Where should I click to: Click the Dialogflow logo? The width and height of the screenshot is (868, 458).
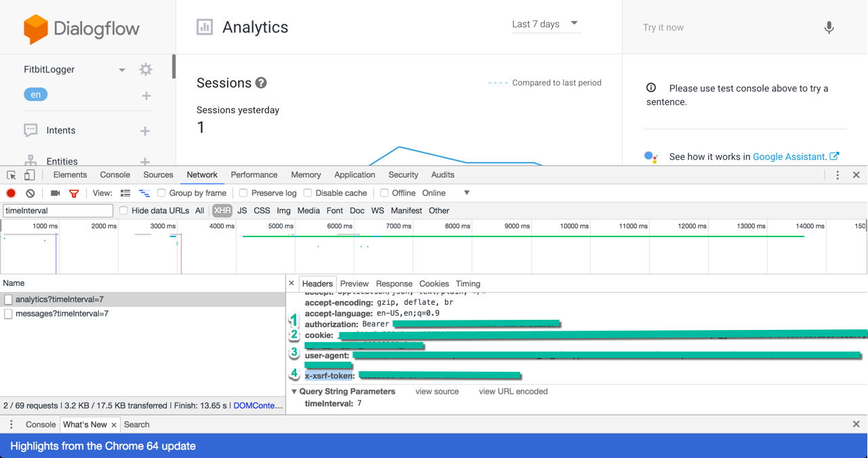click(x=81, y=28)
